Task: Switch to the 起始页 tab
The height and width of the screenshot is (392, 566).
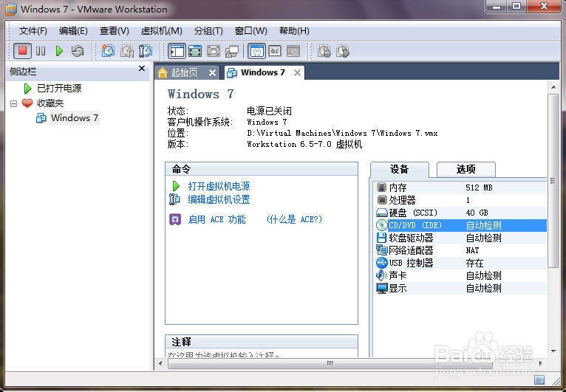Action: coord(184,73)
